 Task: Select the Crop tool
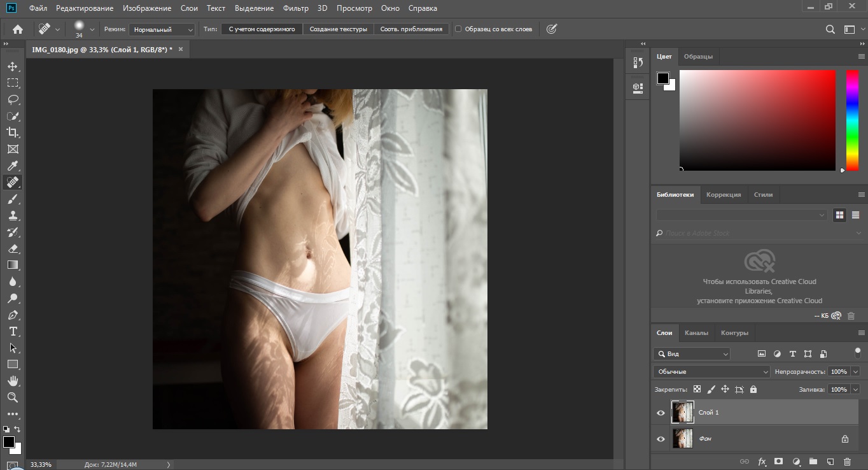(x=13, y=132)
